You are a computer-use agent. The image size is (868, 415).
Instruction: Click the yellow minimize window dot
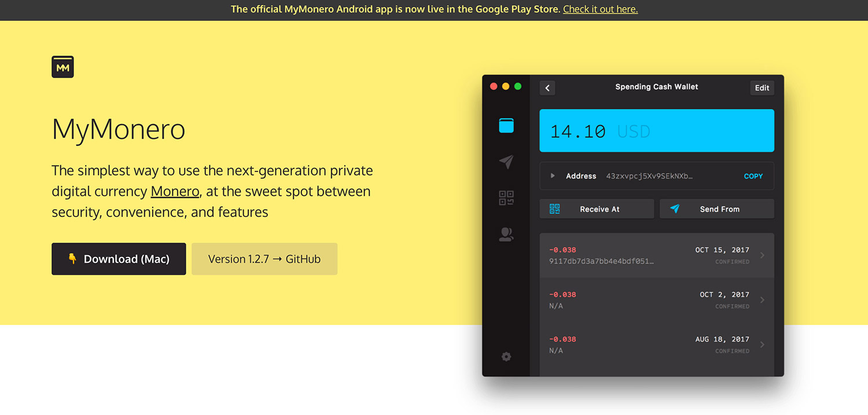pos(506,86)
